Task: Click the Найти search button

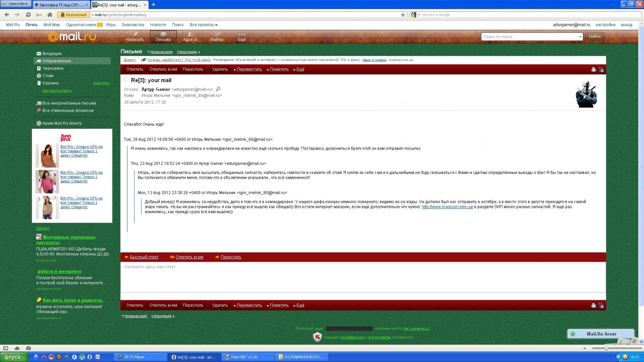Action: pos(595,37)
